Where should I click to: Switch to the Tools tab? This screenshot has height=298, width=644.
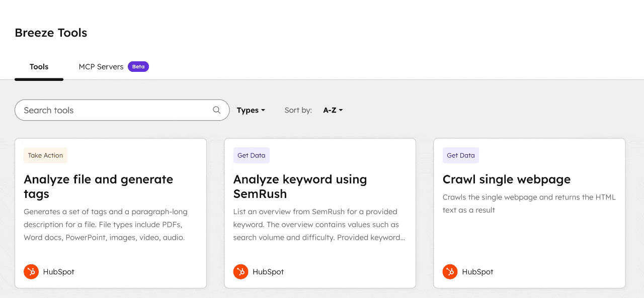pyautogui.click(x=39, y=66)
